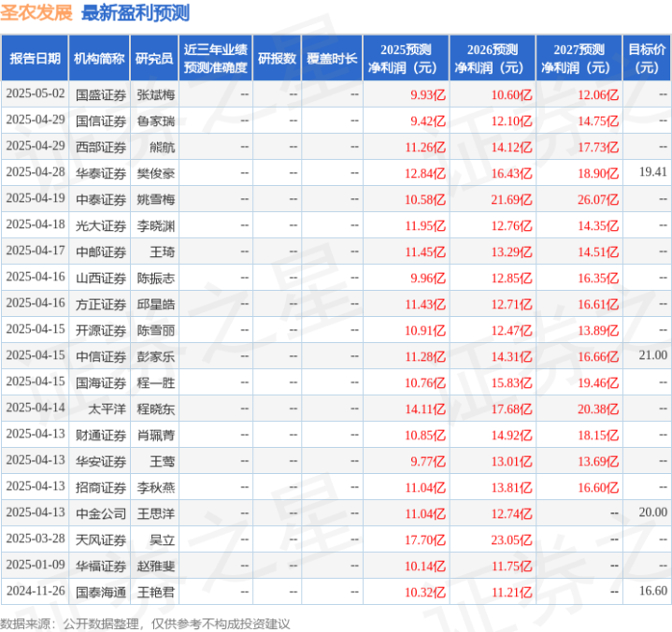Screen dimensions: 672x632
Task: Click 国盛证券 institution name
Action: [x=101, y=94]
